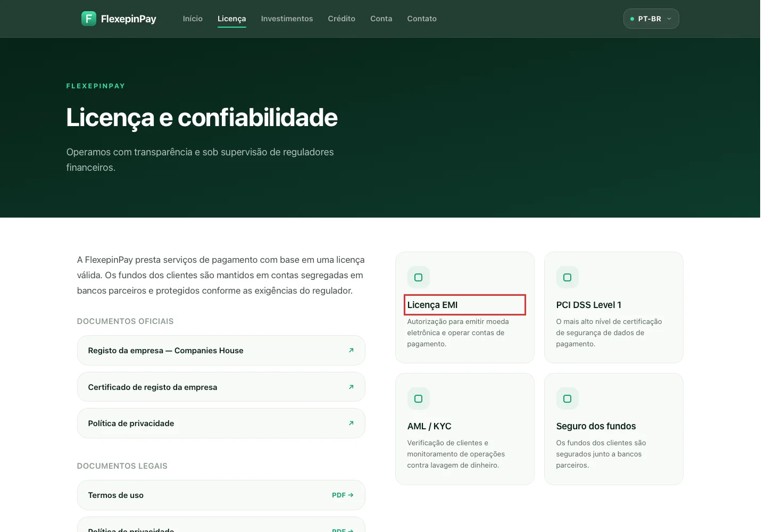Click the AML / KYC card title
766x532 pixels.
(x=429, y=426)
